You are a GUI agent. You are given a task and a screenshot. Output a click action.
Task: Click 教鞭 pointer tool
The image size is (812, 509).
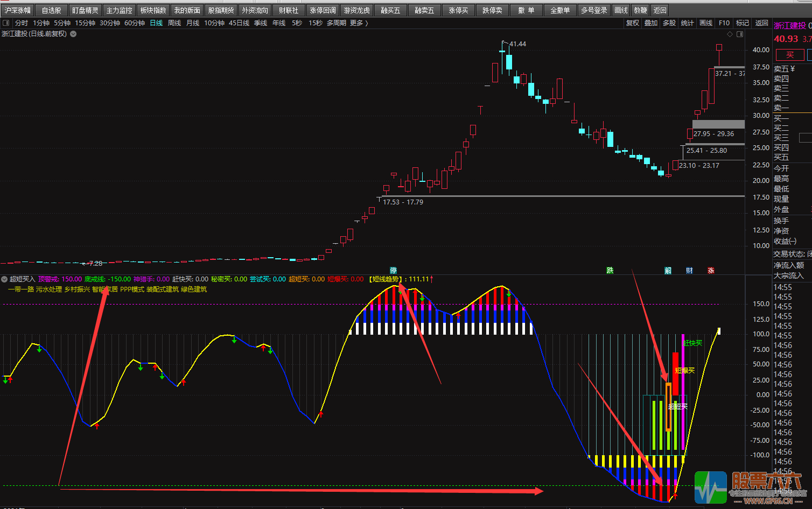pos(641,10)
